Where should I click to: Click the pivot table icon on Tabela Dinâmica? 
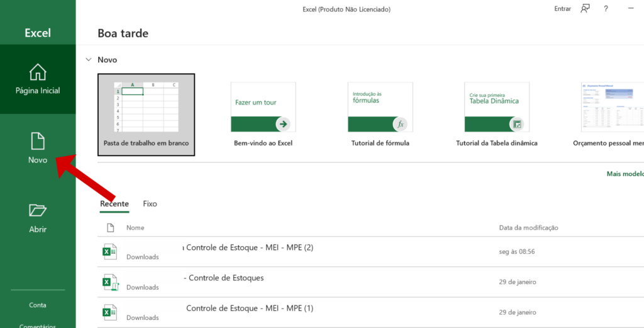[517, 124]
